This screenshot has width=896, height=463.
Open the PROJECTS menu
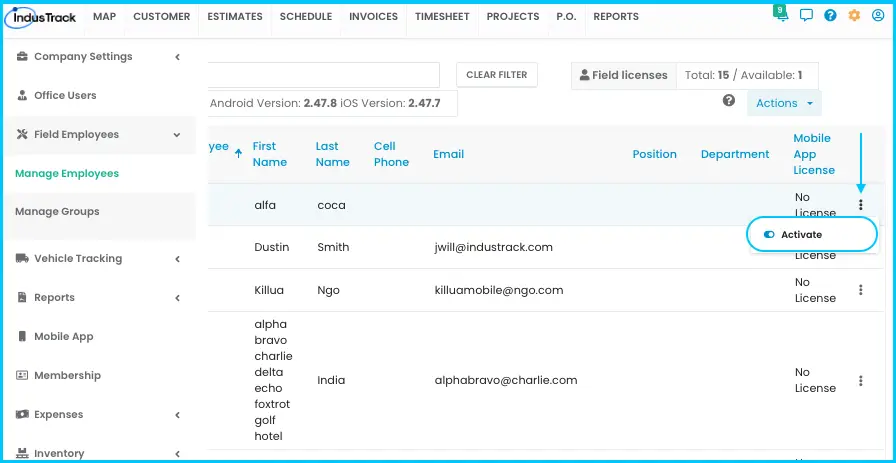[513, 17]
